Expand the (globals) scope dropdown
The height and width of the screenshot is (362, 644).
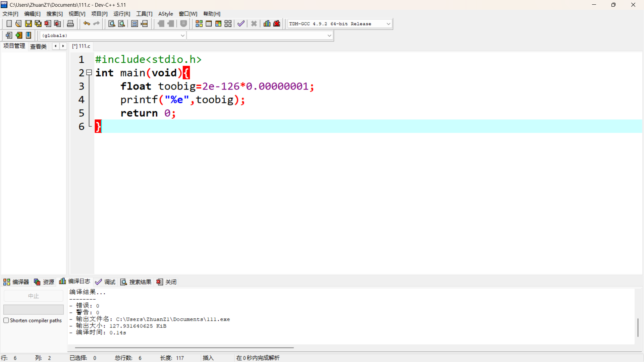click(182, 36)
